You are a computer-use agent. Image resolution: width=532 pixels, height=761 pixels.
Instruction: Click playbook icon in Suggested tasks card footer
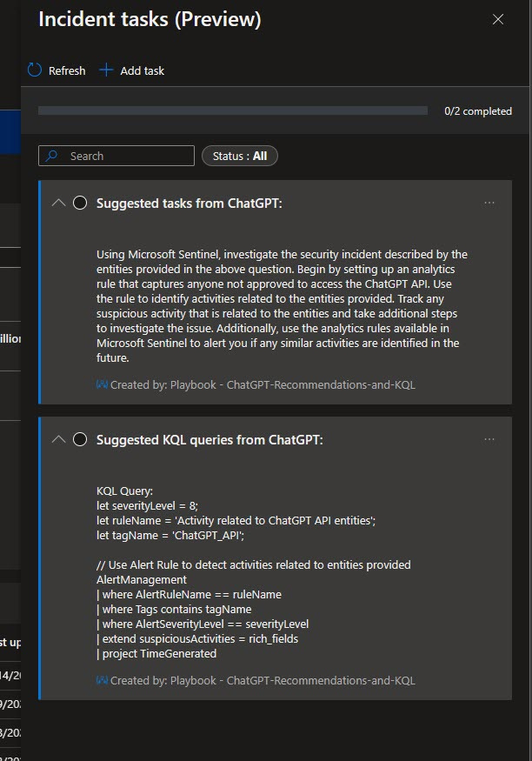(x=102, y=385)
